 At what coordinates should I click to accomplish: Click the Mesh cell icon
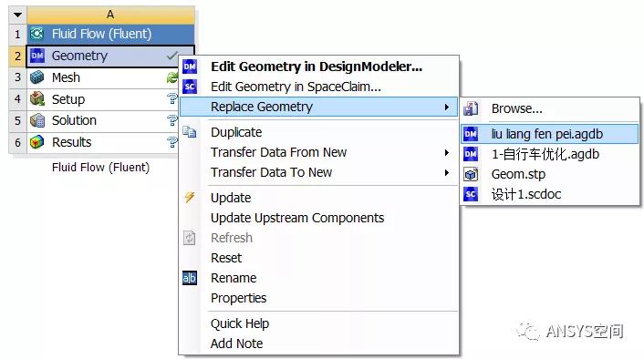(x=37, y=77)
